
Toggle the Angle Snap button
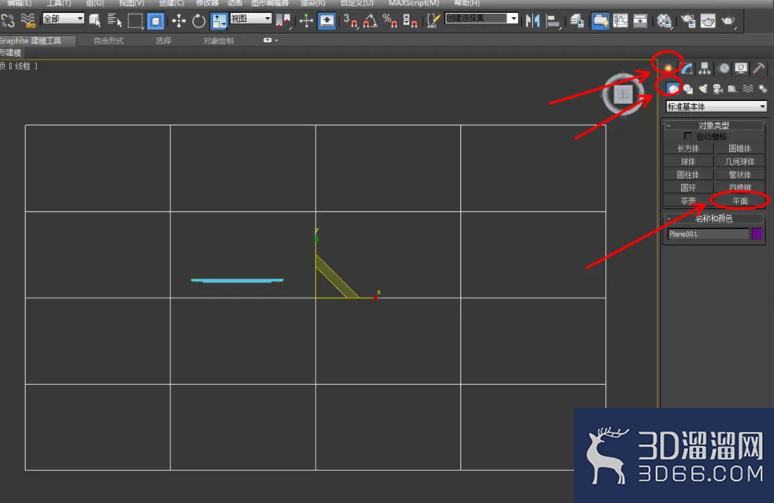pos(370,21)
